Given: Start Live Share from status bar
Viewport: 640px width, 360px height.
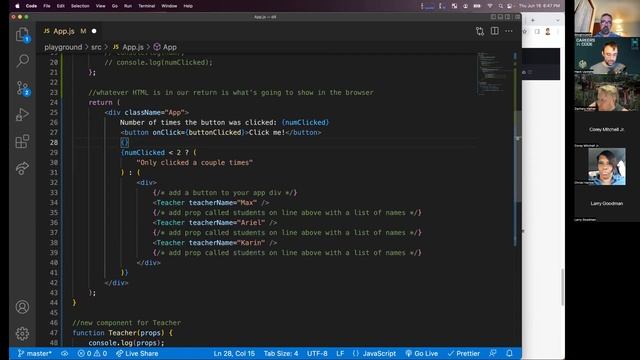Looking at the screenshot, I should 137,353.
